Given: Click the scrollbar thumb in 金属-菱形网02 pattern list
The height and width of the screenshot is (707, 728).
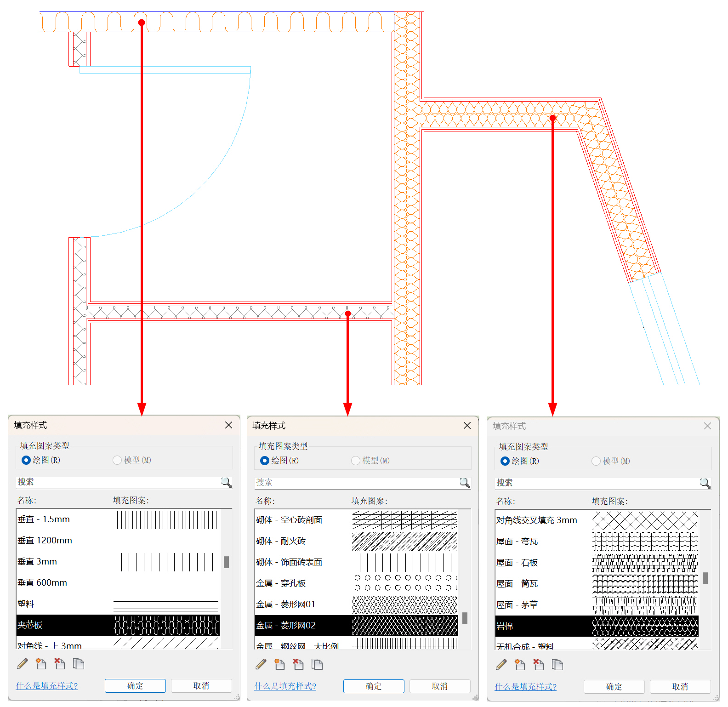Looking at the screenshot, I should (x=465, y=618).
